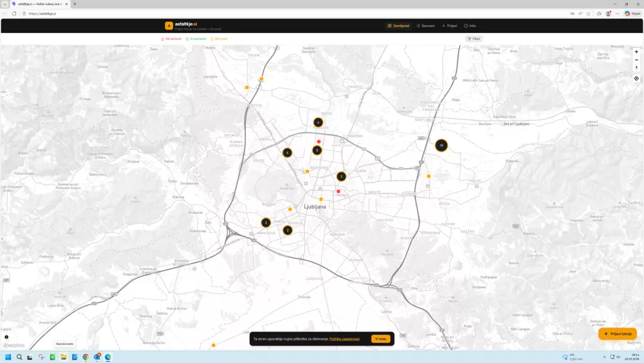Open Edge settings and more menu
Viewport: 644px width, 363px height.
pos(617,14)
